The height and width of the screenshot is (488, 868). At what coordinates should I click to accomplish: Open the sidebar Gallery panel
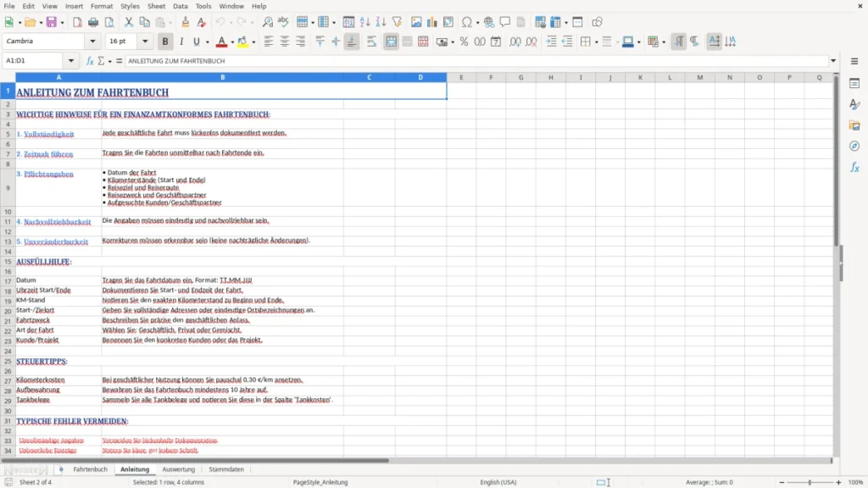click(854, 125)
